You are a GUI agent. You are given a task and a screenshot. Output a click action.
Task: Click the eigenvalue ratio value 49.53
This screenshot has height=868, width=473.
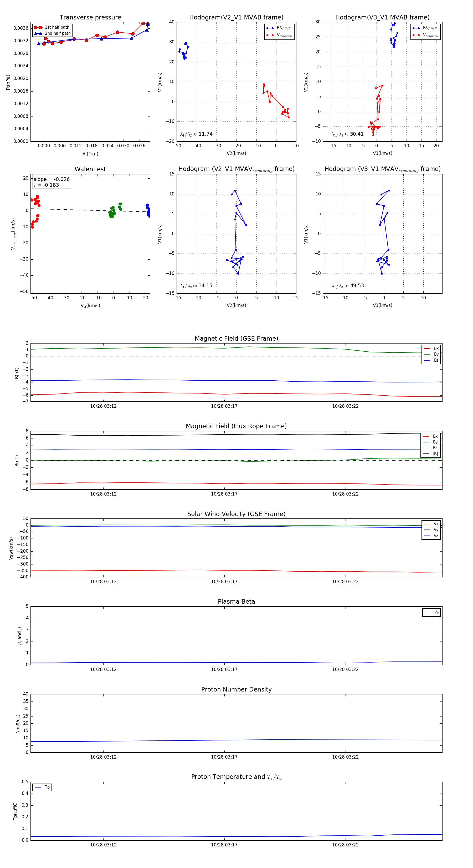(x=357, y=285)
